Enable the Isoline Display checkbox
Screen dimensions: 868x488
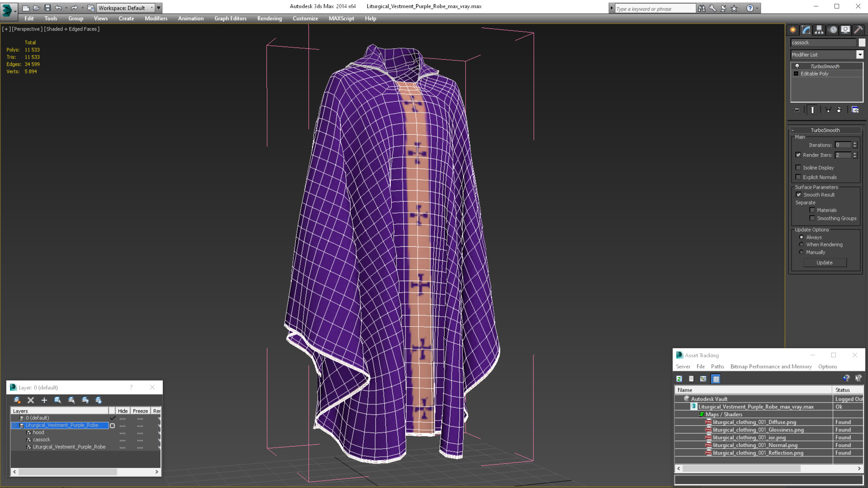tap(798, 167)
